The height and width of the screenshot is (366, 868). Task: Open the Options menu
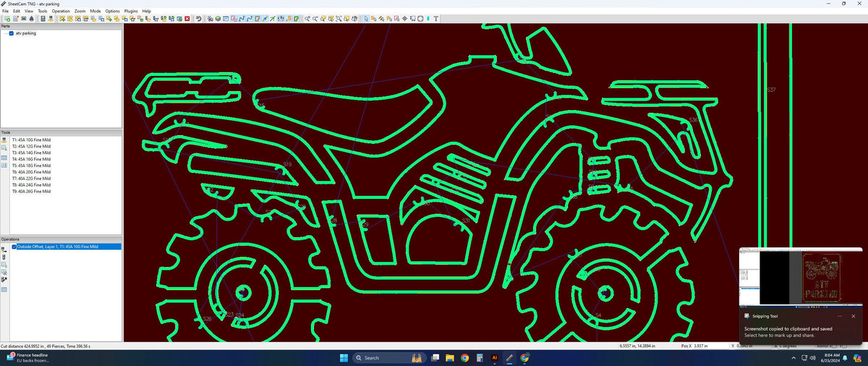[112, 12]
